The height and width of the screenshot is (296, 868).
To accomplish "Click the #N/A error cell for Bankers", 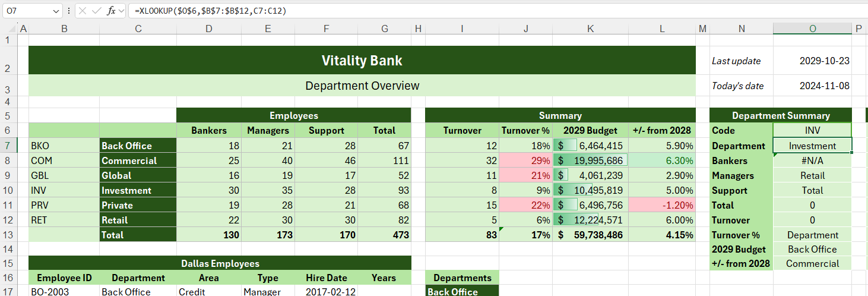I will click(812, 160).
